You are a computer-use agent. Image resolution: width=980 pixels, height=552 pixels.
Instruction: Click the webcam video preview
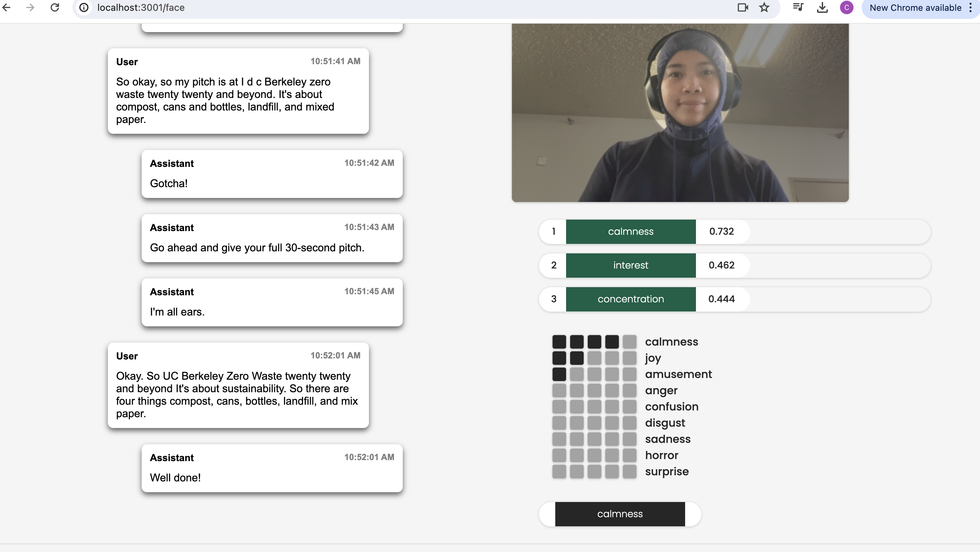click(680, 112)
